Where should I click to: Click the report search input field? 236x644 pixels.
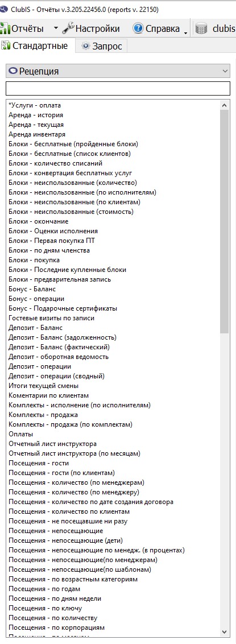[118, 88]
